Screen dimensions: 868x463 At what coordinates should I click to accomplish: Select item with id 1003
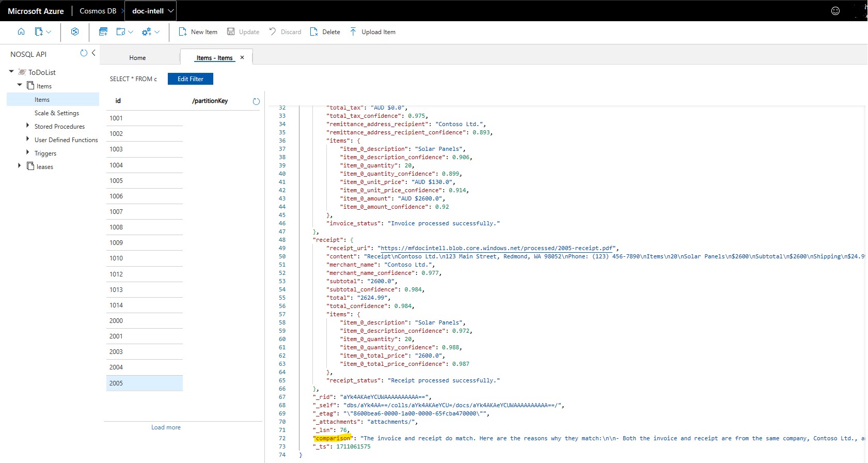tap(145, 149)
